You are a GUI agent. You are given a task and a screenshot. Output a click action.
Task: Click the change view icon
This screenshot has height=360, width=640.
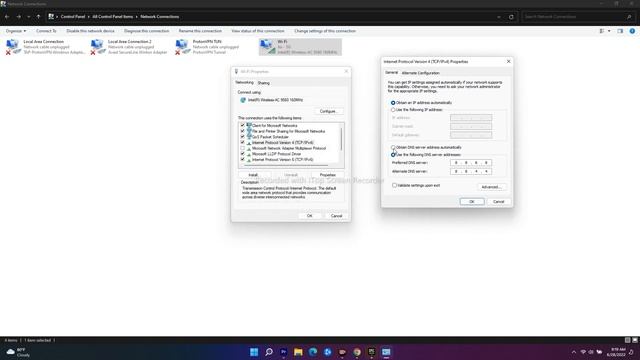[602, 31]
